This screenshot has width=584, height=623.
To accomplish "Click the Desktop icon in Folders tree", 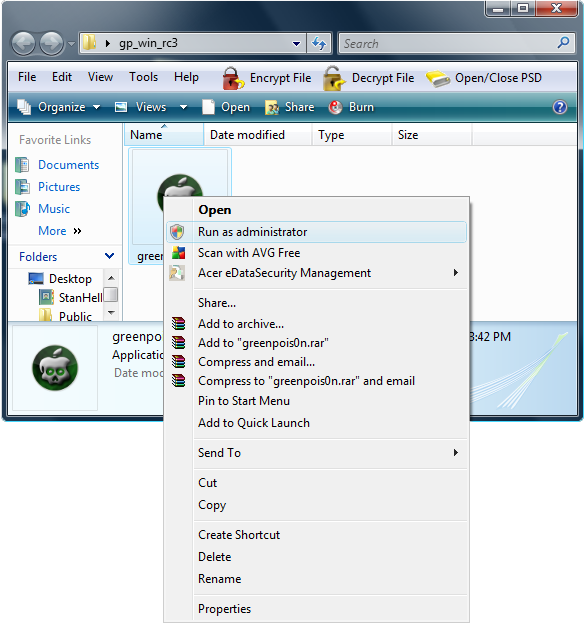I will coord(36,279).
